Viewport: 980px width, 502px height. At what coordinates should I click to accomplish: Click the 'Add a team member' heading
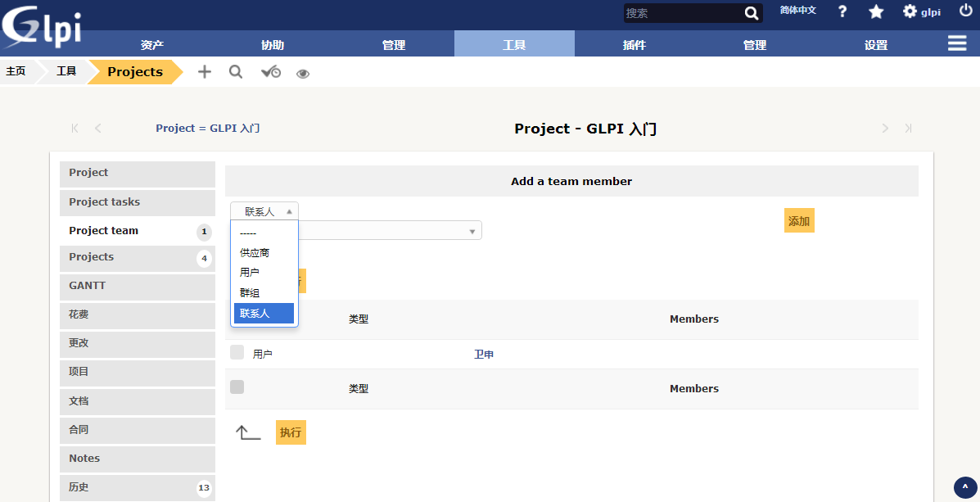[x=571, y=181]
